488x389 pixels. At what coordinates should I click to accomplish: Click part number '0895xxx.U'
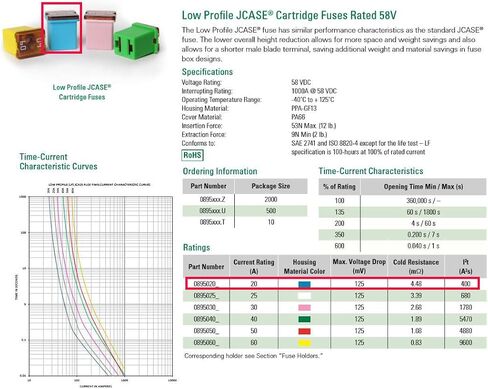212,211
